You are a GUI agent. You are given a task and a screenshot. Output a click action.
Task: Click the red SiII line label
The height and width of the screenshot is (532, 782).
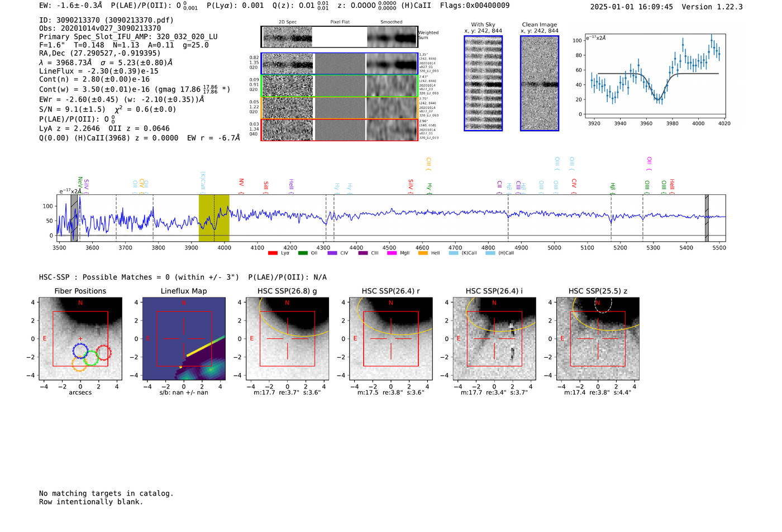(266, 186)
